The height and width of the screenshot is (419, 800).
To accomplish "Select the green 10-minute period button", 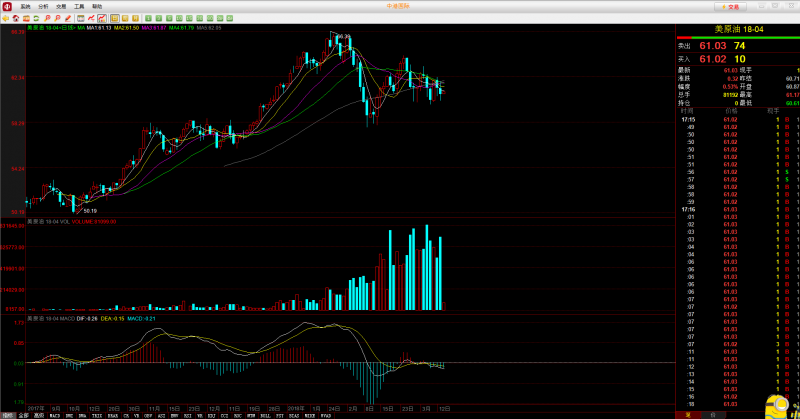I will tap(179, 18).
